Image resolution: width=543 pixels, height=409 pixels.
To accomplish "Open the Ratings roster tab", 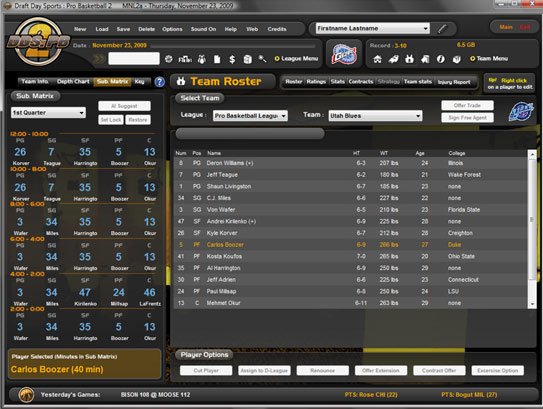I will point(316,82).
